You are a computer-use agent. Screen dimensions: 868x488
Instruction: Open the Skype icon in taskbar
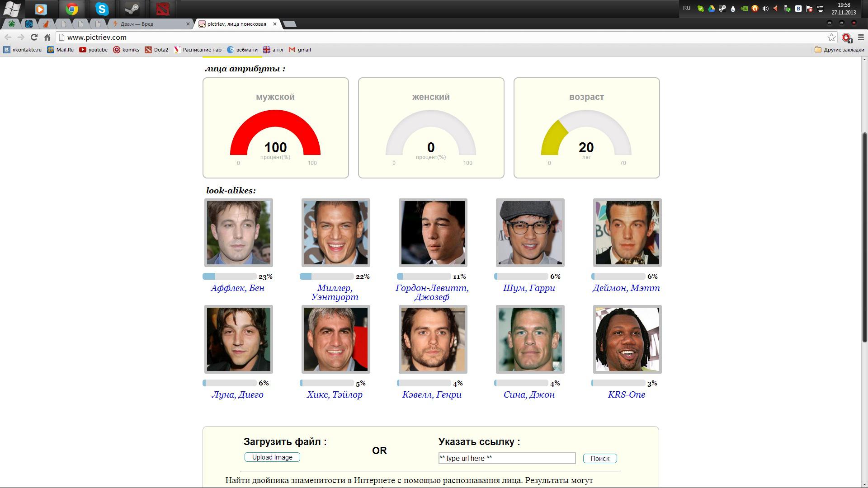coord(102,9)
